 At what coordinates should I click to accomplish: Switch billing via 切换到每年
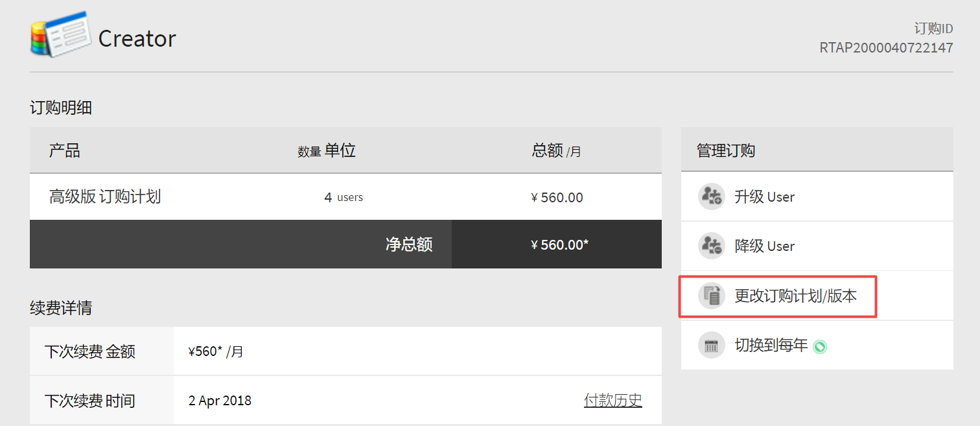point(771,346)
